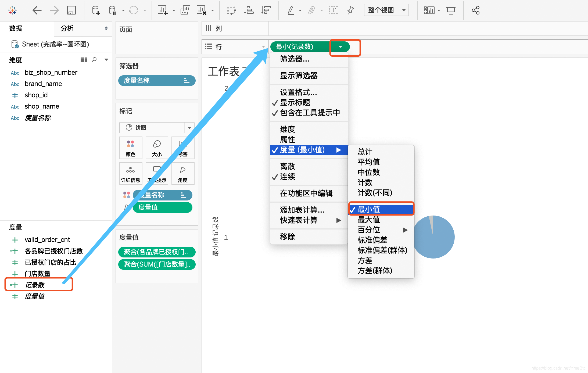This screenshot has height=373, width=588.
Task: Click the 大小 size mark card
Action: click(x=157, y=148)
